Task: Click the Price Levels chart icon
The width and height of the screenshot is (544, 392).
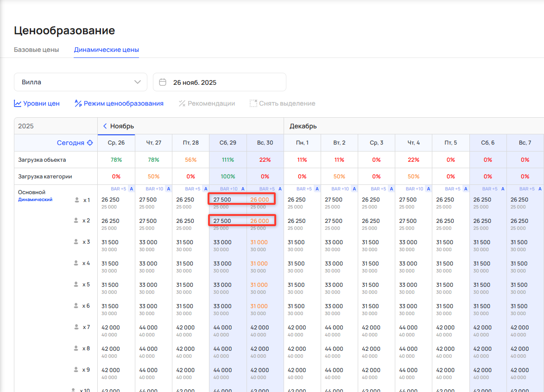Action: click(x=18, y=103)
